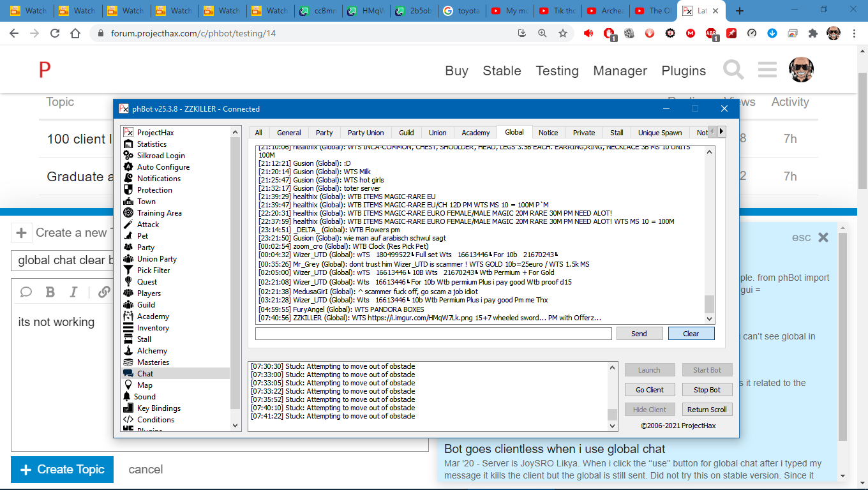868x490 pixels.
Task: Click the global chat scroll-down arrow
Action: click(709, 318)
